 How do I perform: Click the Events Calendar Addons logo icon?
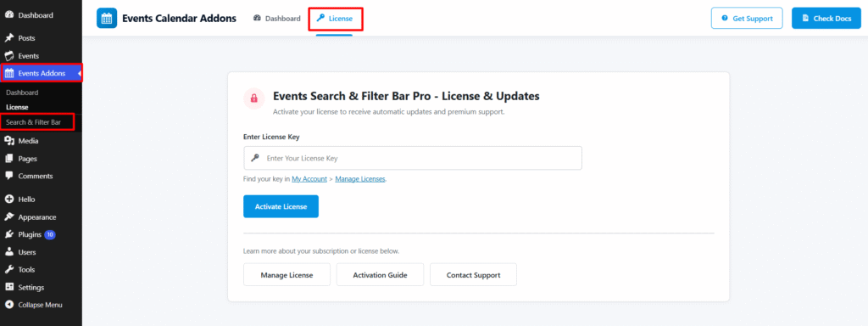point(107,19)
